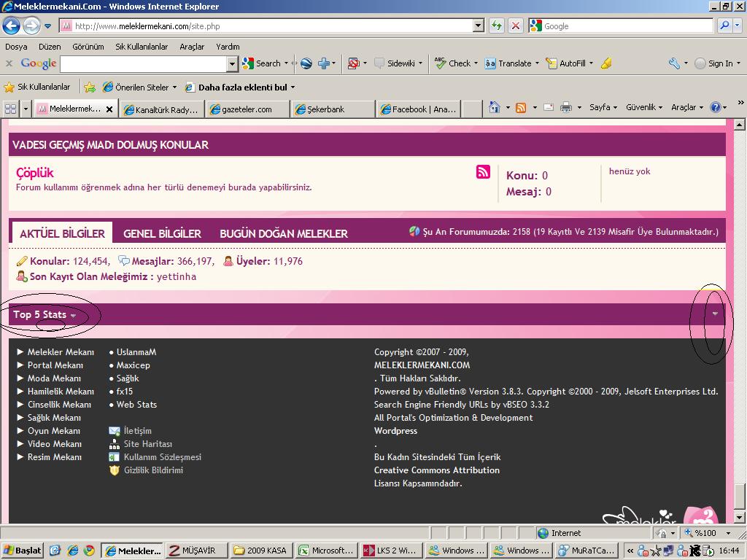
Task: Switch to the GENEL BİLGİLER tab
Action: point(162,234)
